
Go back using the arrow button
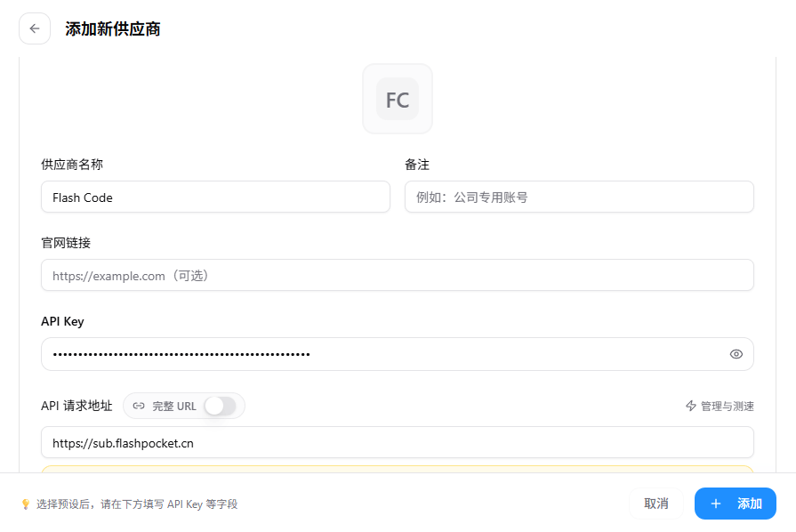35,29
